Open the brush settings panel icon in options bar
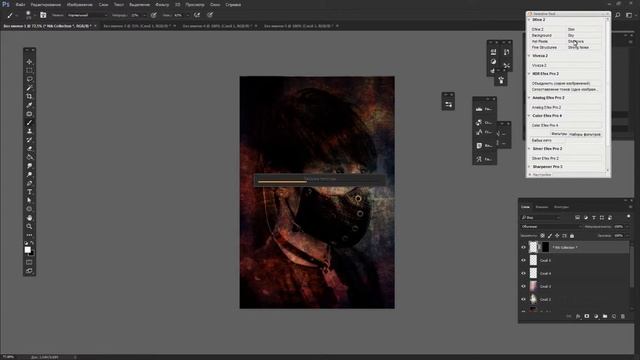This screenshot has width=640, height=360. 43,15
